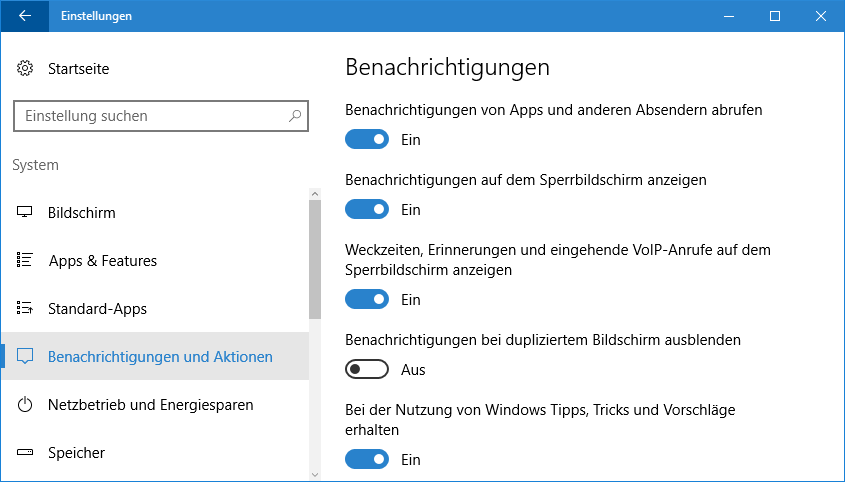Click the Benachrichtigungen speech bubble icon
The width and height of the screenshot is (845, 482).
coord(26,357)
